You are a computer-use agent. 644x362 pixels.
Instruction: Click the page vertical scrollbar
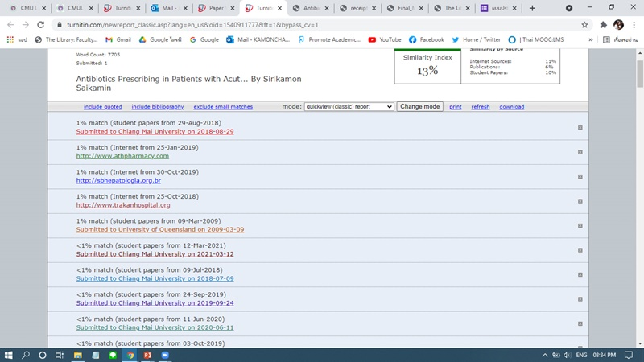click(x=640, y=201)
